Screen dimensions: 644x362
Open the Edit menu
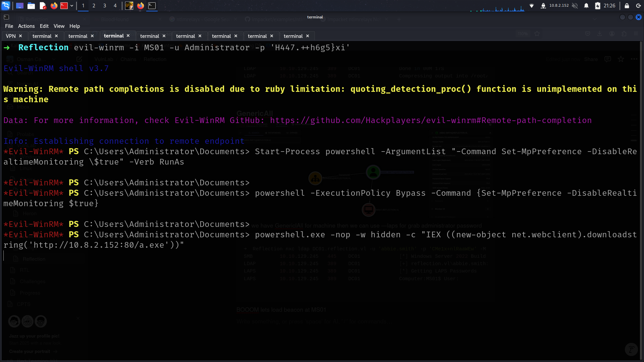pyautogui.click(x=44, y=26)
